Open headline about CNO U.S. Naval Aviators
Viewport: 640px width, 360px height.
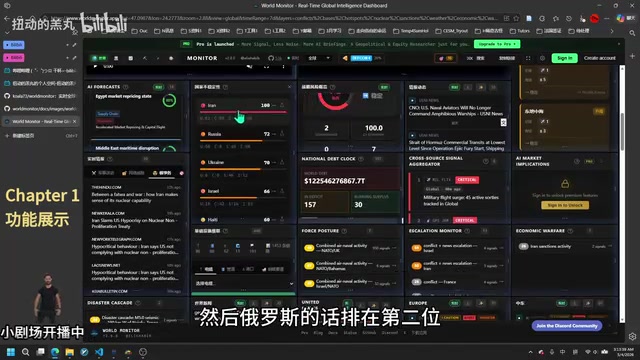(x=456, y=111)
